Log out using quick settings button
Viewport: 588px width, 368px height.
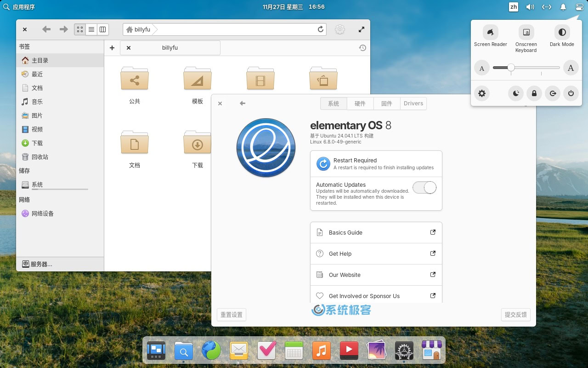click(x=553, y=93)
